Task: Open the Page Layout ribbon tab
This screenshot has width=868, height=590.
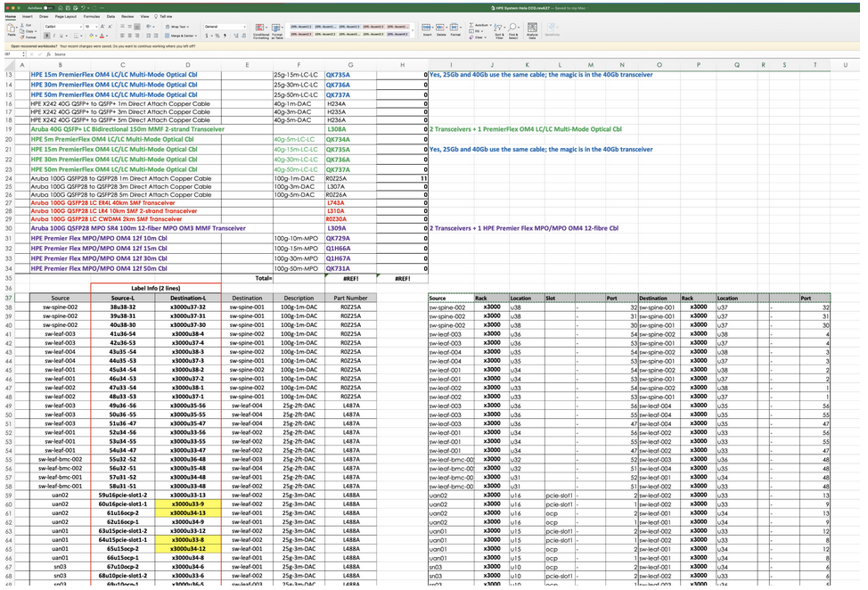Action: click(x=66, y=17)
